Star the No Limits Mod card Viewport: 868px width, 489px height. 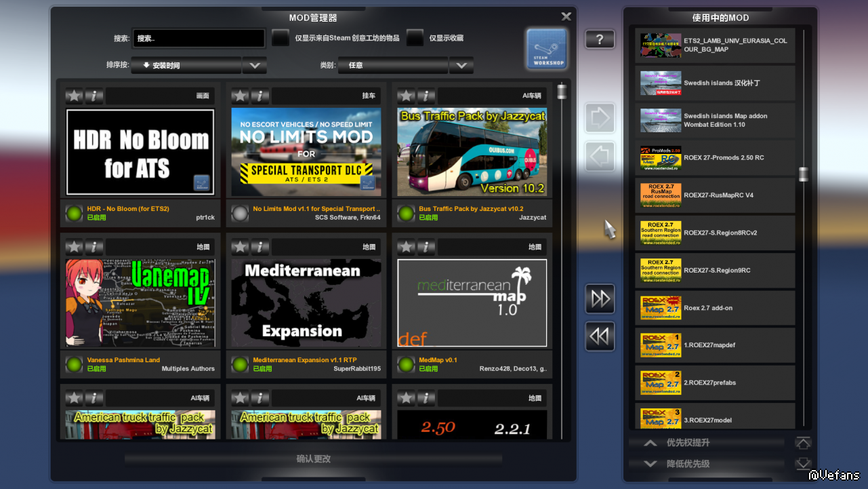pyautogui.click(x=241, y=96)
